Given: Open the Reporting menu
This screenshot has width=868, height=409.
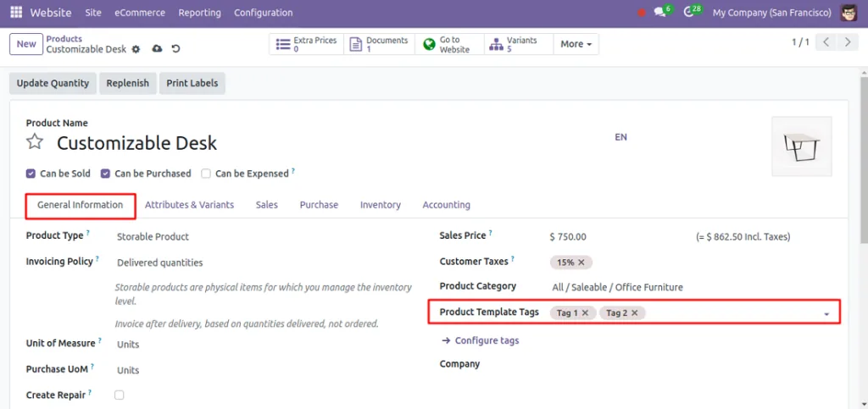Looking at the screenshot, I should (x=199, y=12).
